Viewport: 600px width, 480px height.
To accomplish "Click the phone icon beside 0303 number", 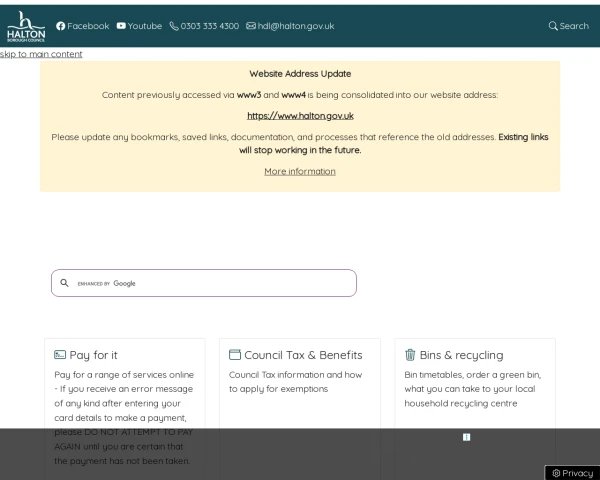I will tap(174, 26).
